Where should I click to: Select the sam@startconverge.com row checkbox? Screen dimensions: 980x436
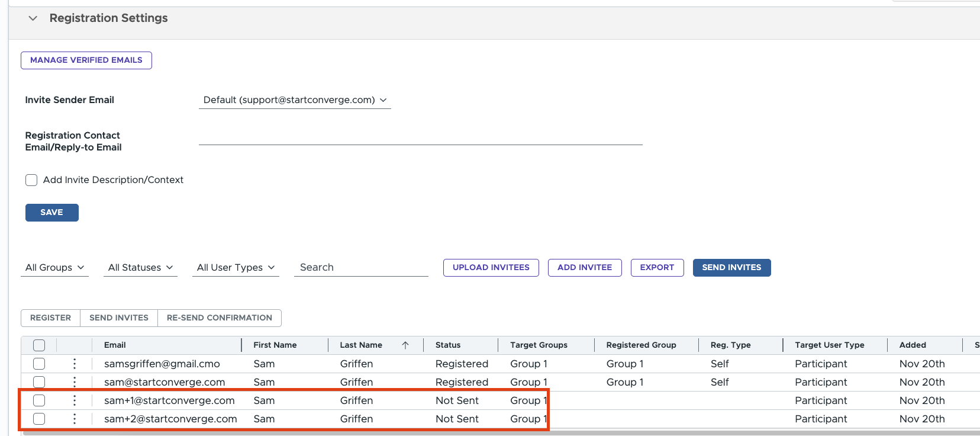39,382
